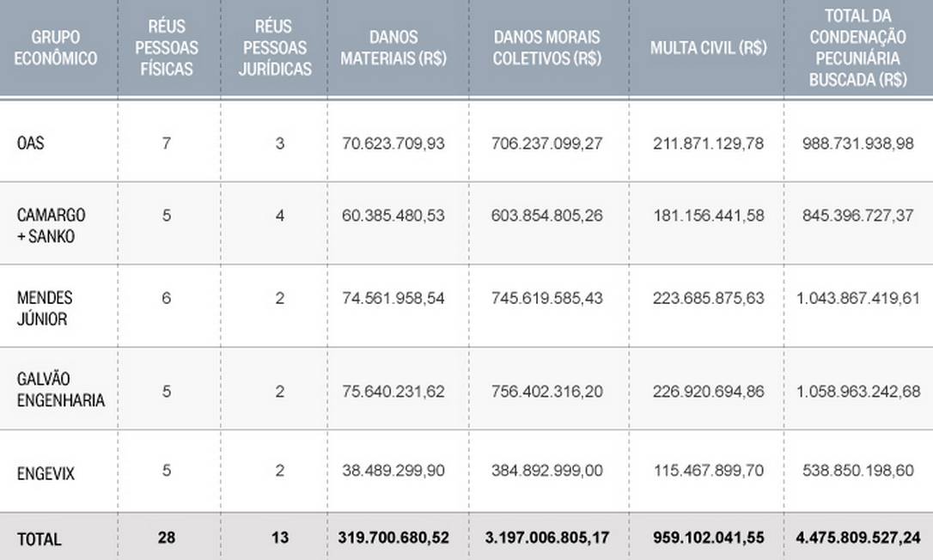Screen dimensions: 933x560
Task: Select Camargo moral damages value 603.854.805,26
Action: [x=547, y=216]
